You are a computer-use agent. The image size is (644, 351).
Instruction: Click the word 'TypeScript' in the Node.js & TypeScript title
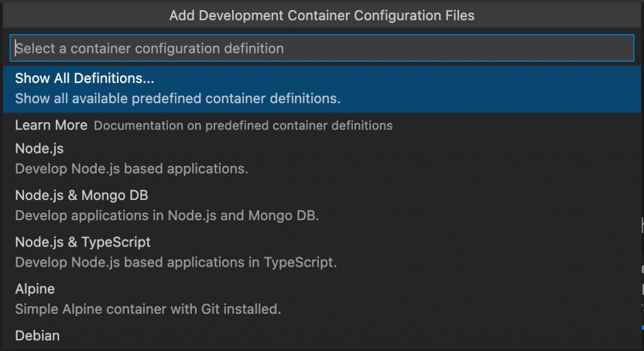point(116,242)
